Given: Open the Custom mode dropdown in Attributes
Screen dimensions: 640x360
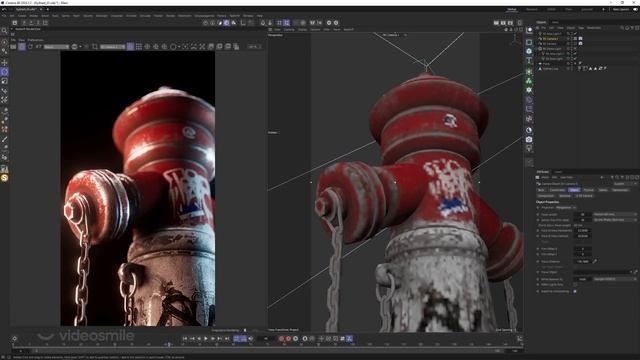Looking at the screenshot, I should [624, 184].
